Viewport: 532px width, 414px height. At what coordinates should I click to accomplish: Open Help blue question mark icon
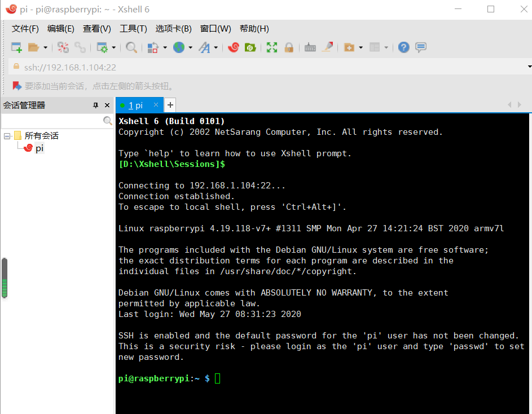(x=404, y=47)
